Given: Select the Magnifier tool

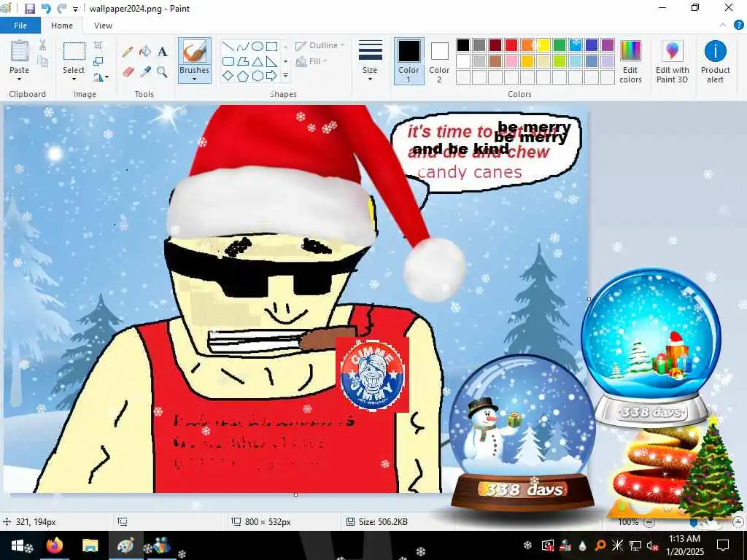Looking at the screenshot, I should (163, 71).
